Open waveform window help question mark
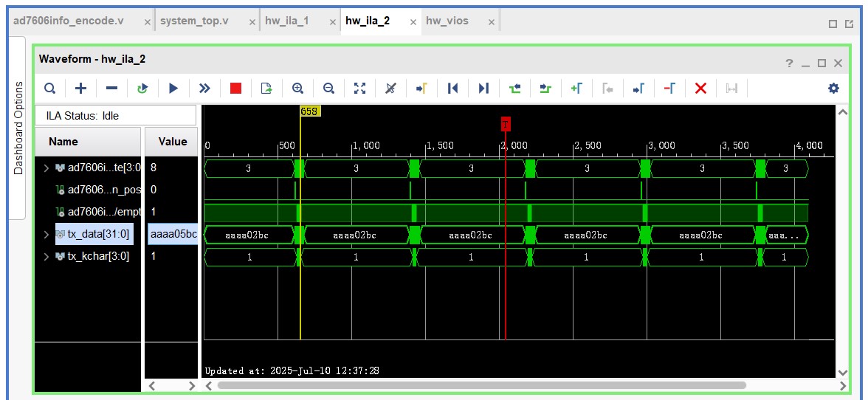Screen dimensions: 868x400 pyautogui.click(x=789, y=63)
